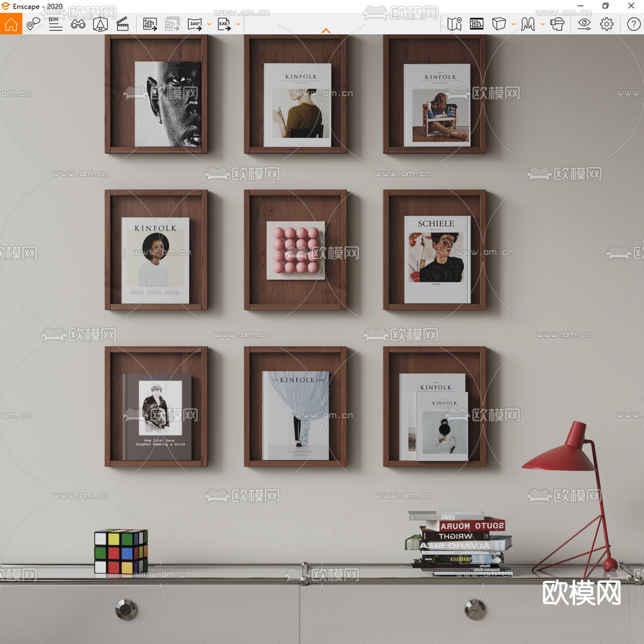Switch the projection mode (cube icon)
This screenshot has height=644, width=644.
(x=499, y=24)
